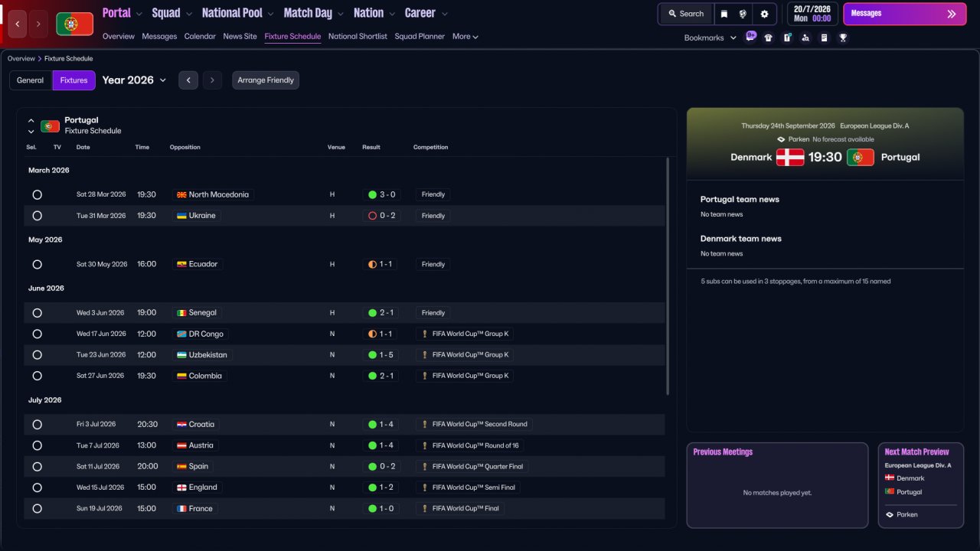Image resolution: width=980 pixels, height=551 pixels.
Task: Click the North Macedonia flag icon
Action: pyautogui.click(x=181, y=195)
